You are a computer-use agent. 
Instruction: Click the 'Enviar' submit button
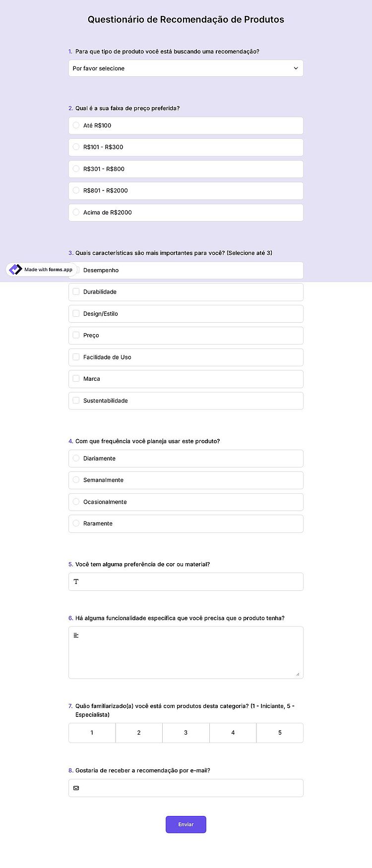point(186,824)
